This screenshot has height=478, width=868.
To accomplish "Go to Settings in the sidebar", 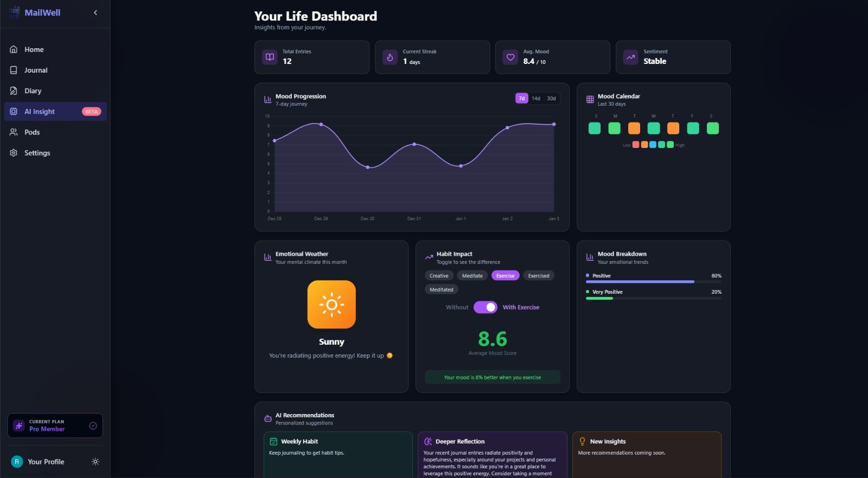I will coord(37,153).
